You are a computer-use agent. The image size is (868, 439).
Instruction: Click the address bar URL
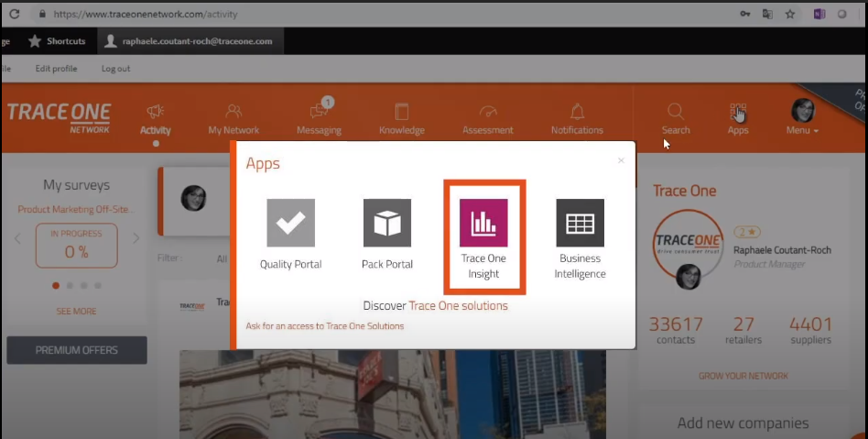(x=146, y=15)
